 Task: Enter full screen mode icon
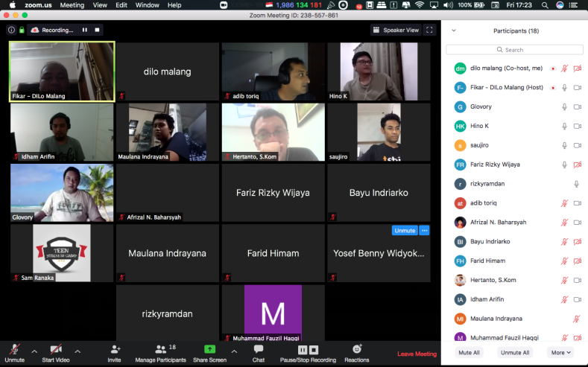(429, 30)
